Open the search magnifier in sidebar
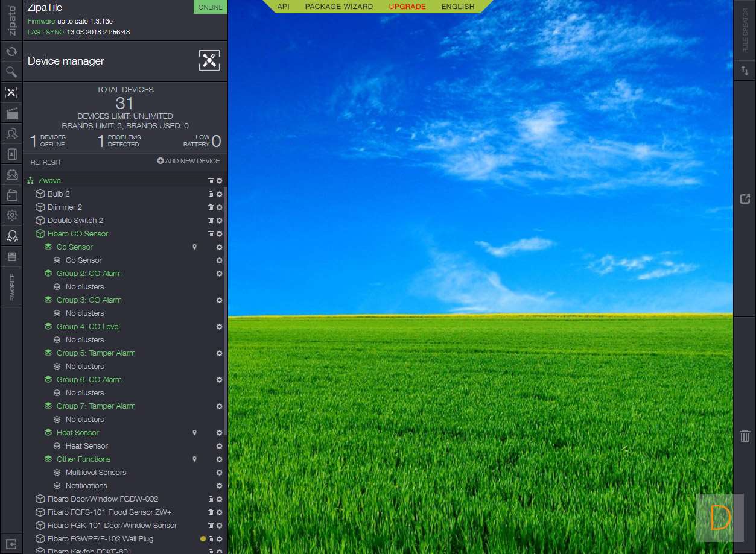 pos(11,72)
